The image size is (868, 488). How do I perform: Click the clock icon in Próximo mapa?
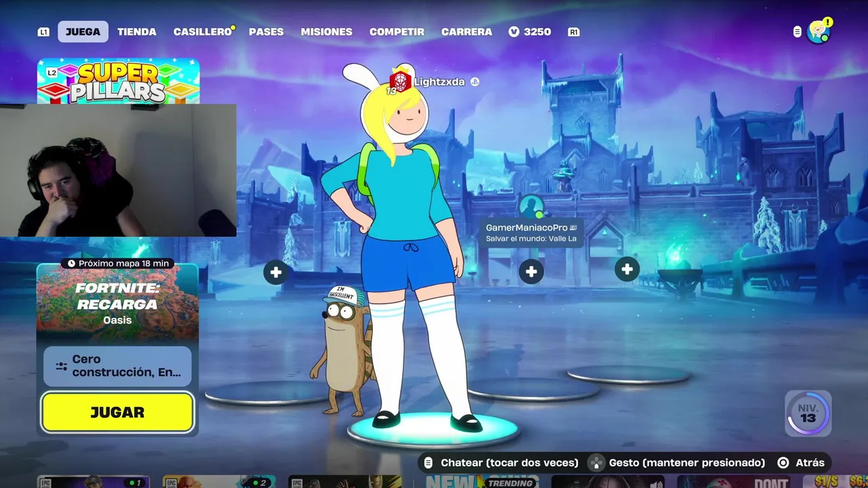(x=71, y=264)
